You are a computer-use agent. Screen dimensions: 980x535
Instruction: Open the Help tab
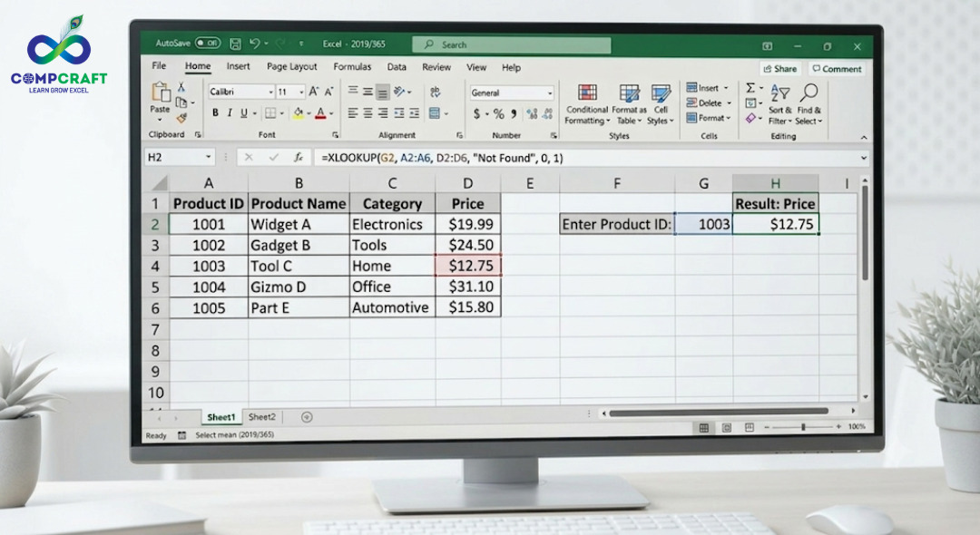[x=511, y=67]
